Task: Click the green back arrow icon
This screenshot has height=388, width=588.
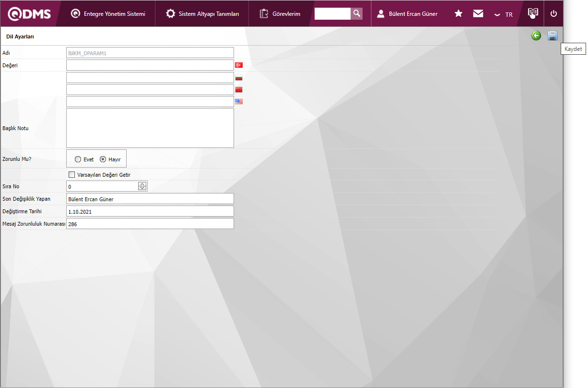Action: (536, 36)
